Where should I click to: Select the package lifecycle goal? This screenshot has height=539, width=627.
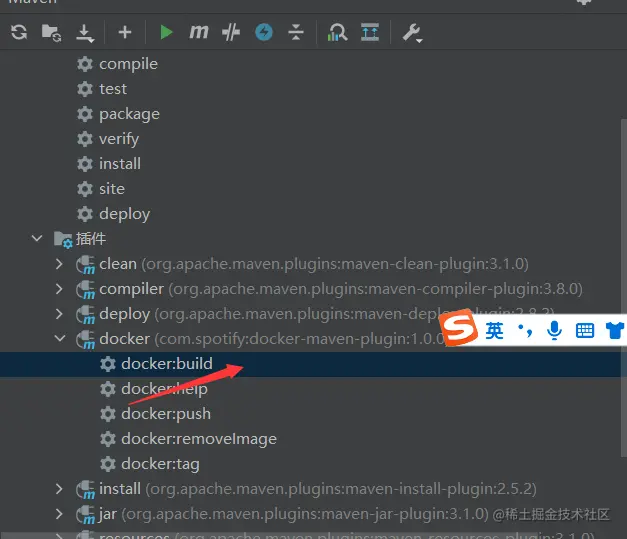tap(130, 114)
